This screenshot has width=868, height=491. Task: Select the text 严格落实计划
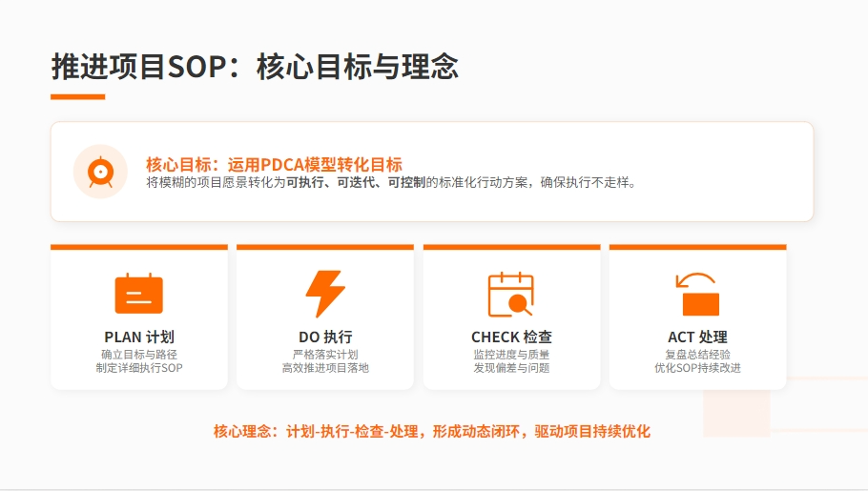click(x=325, y=355)
